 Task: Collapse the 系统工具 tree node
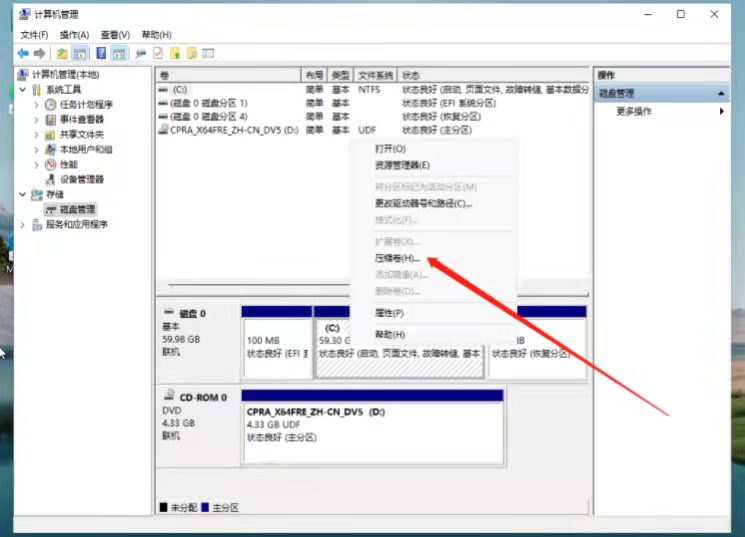click(x=23, y=89)
